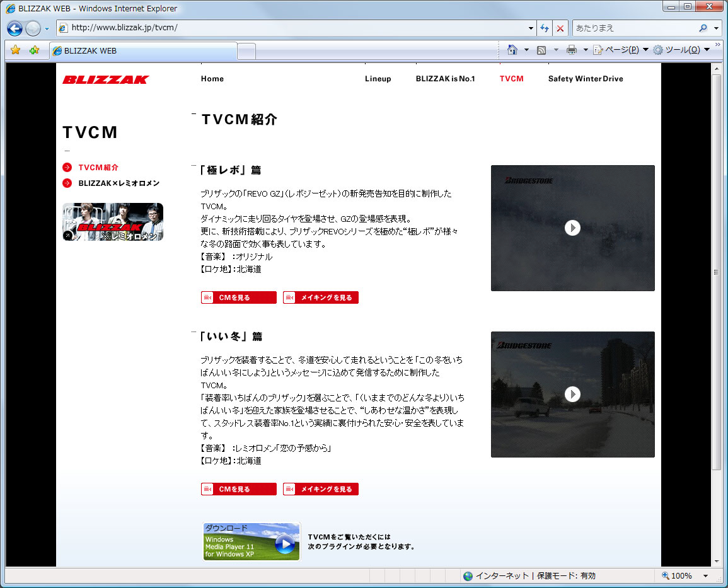728x588 pixels.
Task: Open the recent pages dropdown beside Forward
Action: (x=47, y=29)
